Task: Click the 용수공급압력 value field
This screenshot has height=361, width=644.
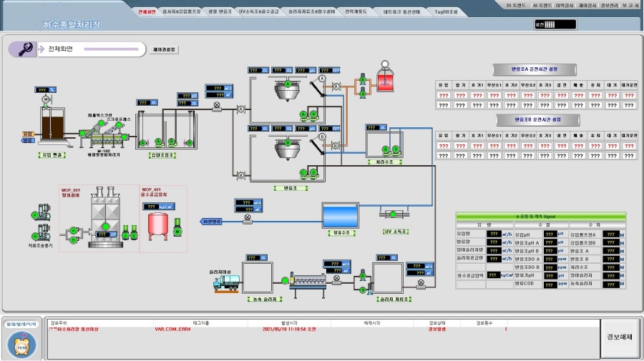Action: pos(494,275)
